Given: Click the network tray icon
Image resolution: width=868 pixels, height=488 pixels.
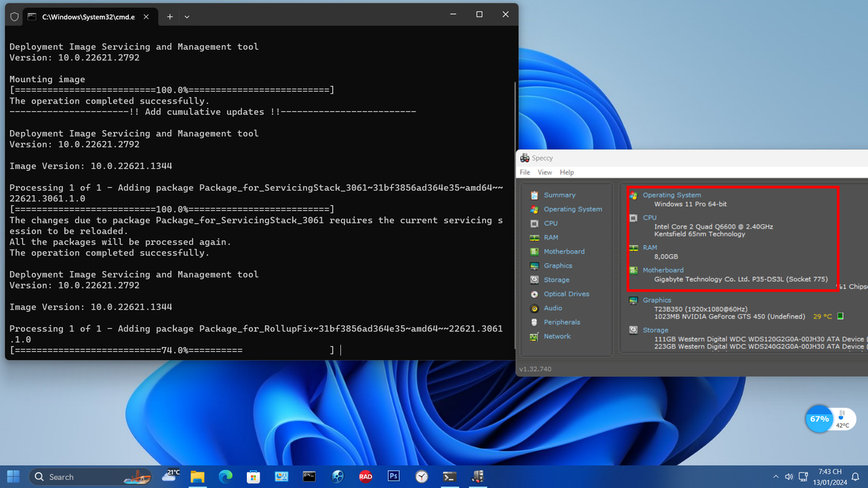Looking at the screenshot, I should point(804,476).
